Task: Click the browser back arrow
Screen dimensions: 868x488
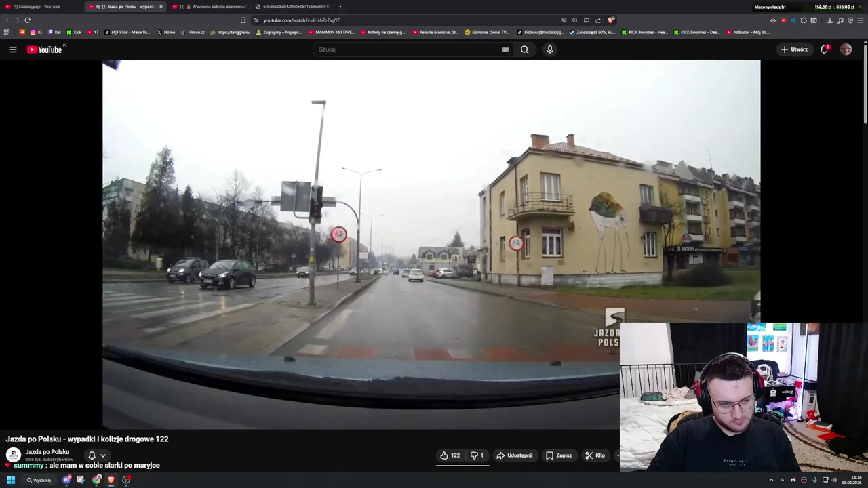Action: click(7, 20)
